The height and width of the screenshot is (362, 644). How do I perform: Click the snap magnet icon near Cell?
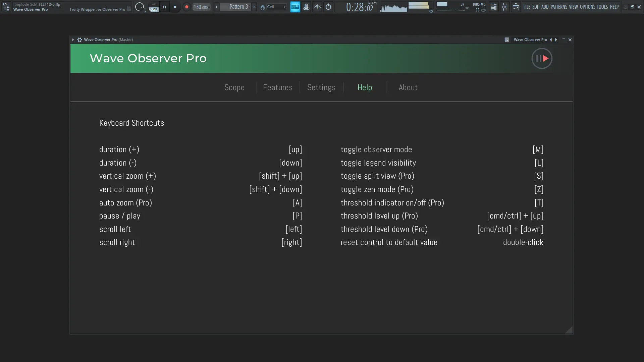[263, 7]
